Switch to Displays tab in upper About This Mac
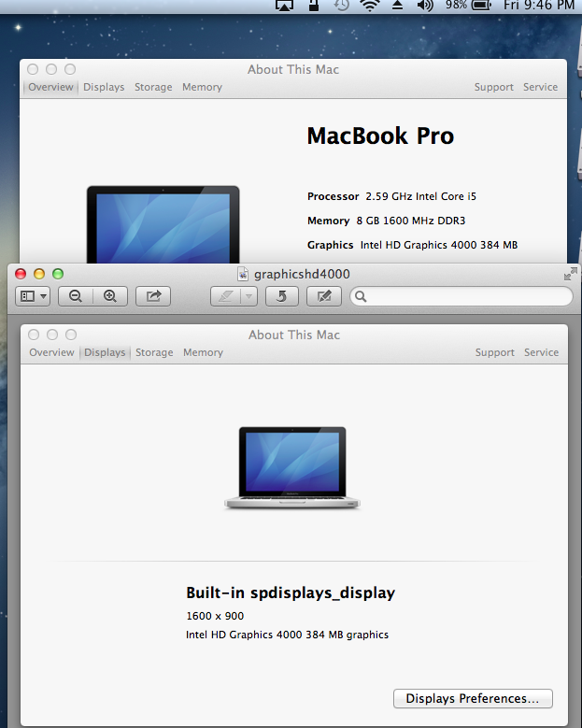 104,87
